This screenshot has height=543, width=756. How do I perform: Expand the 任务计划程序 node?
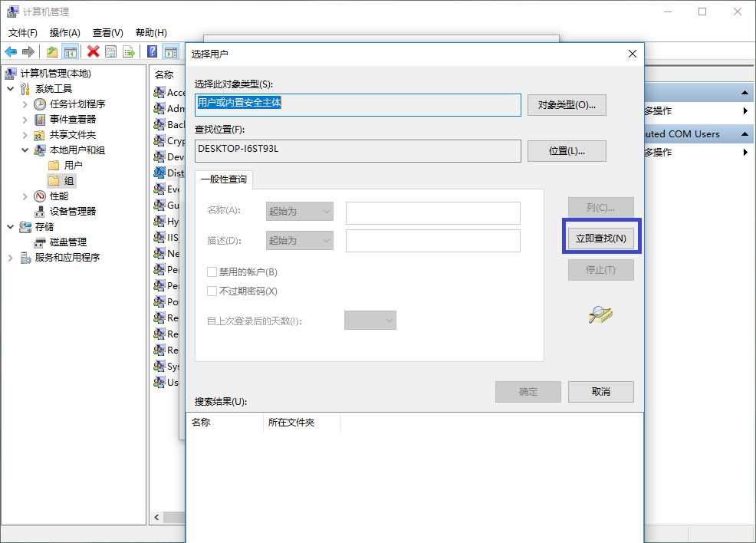click(25, 104)
